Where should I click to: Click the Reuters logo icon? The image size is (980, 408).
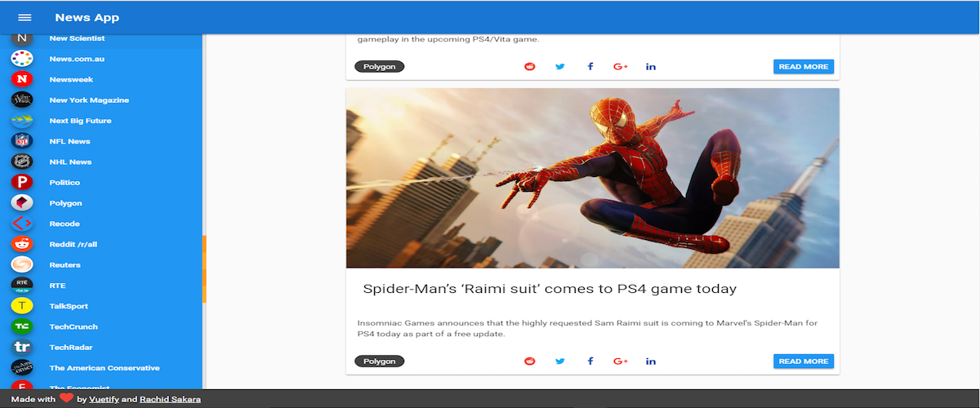tap(22, 264)
